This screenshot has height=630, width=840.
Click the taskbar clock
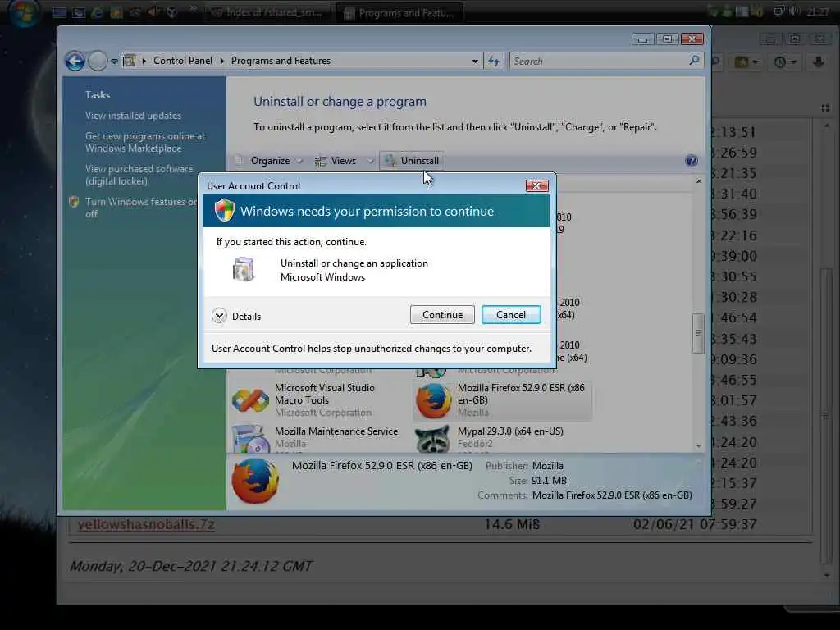coord(818,11)
